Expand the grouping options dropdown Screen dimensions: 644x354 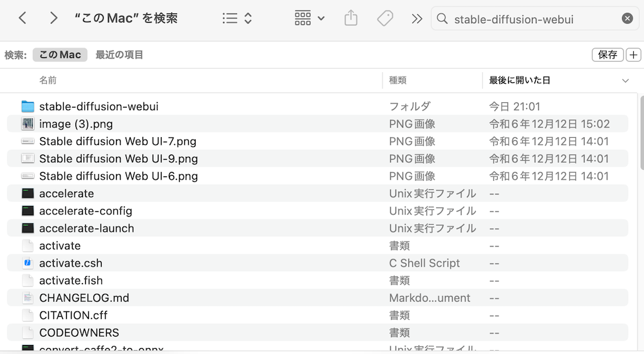coord(309,19)
